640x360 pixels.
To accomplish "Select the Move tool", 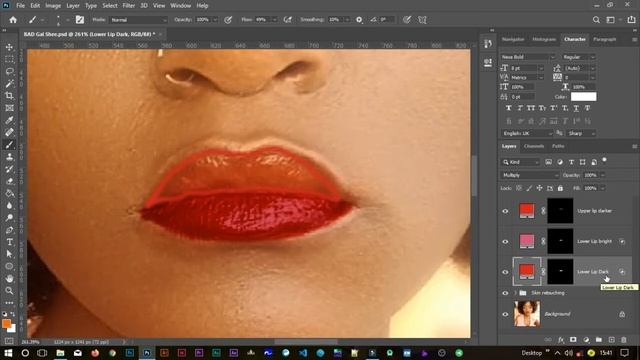I will coord(9,47).
